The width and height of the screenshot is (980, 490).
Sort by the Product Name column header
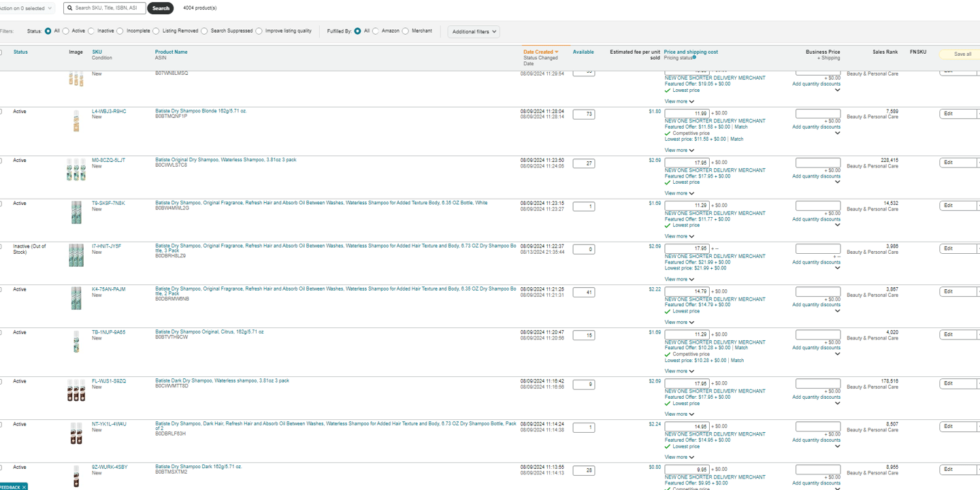click(171, 52)
